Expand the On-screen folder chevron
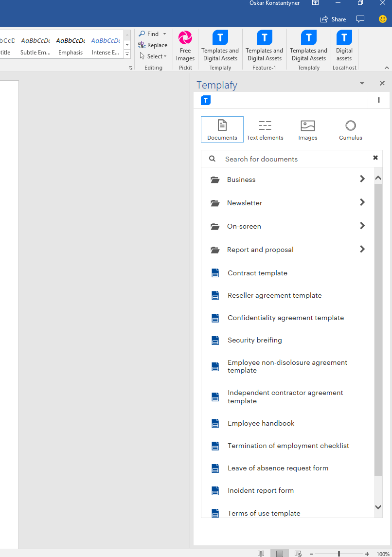 pyautogui.click(x=362, y=226)
